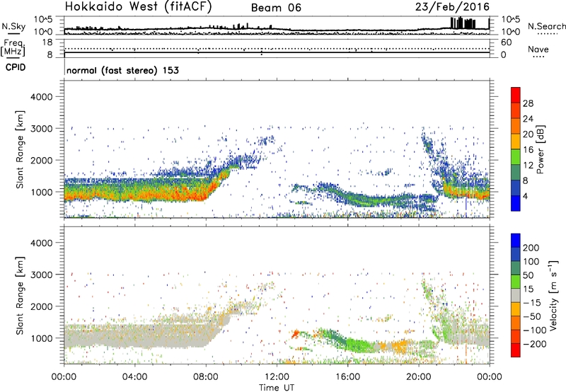
Task: Click the '200' tick on Velocity colorbar
Action: 531,248
